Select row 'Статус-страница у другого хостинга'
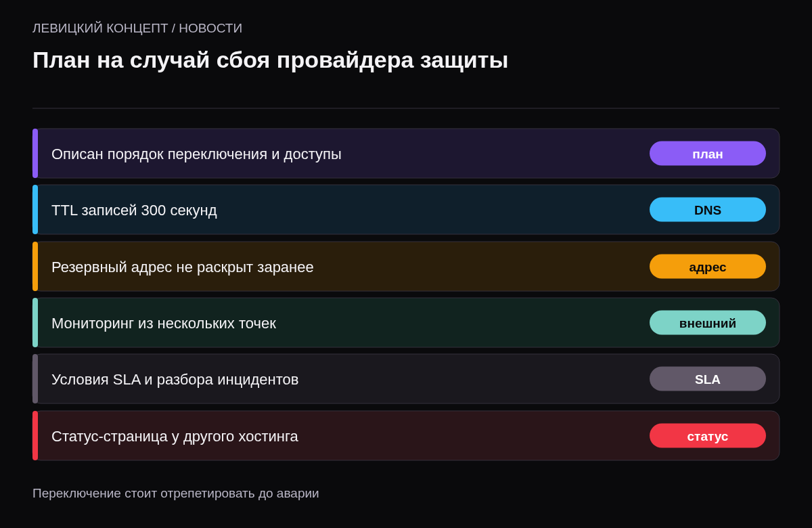The width and height of the screenshot is (812, 528). coord(406,436)
